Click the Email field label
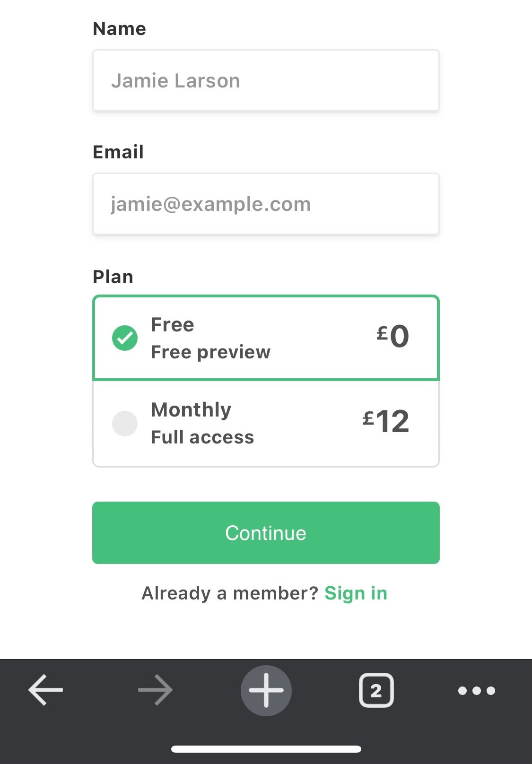The image size is (532, 764). [118, 152]
